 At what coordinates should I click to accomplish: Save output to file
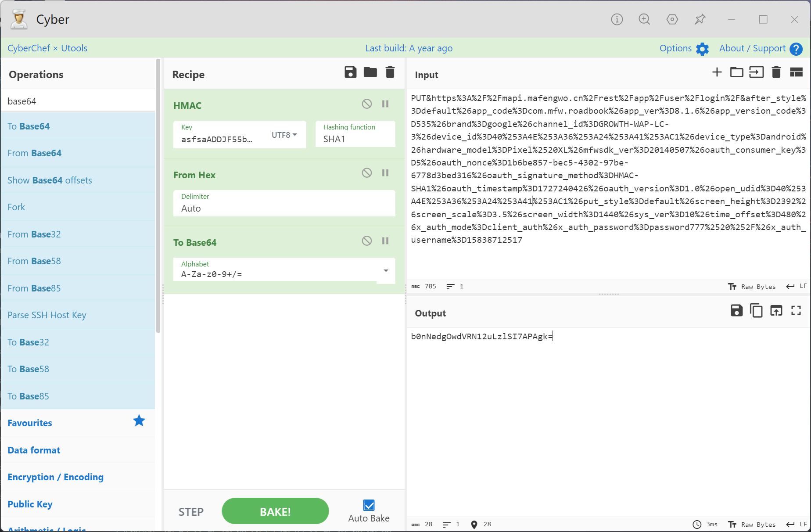[736, 311]
